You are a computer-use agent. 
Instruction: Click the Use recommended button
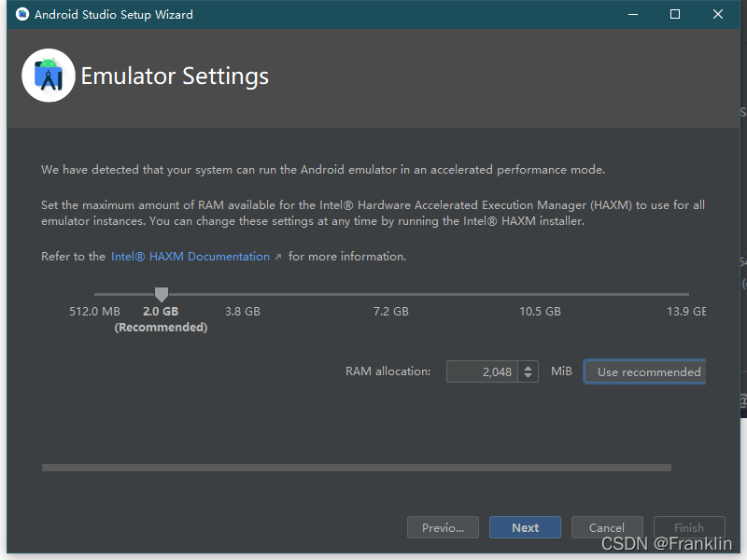pyautogui.click(x=645, y=371)
